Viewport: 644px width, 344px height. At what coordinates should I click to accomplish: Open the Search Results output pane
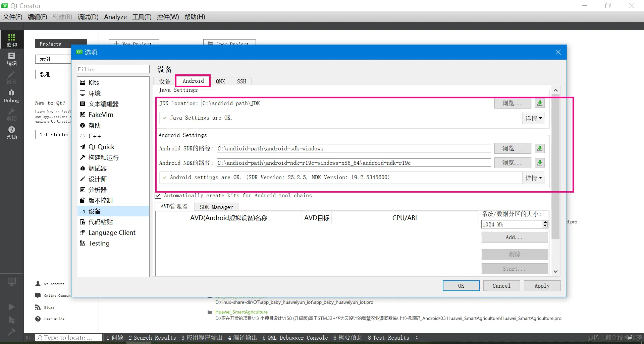(x=152, y=338)
